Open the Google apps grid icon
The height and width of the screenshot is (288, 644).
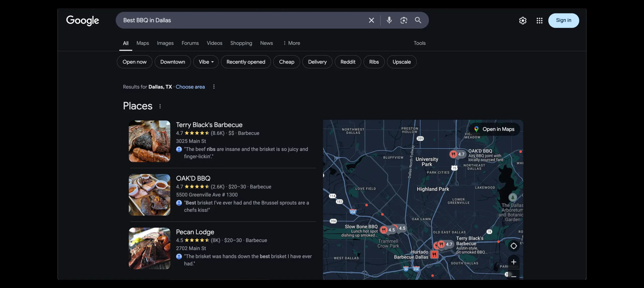pos(539,20)
